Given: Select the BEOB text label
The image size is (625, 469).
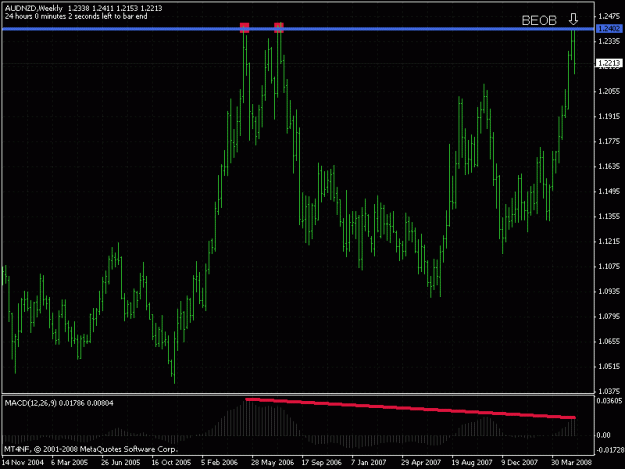Looking at the screenshot, I should pos(539,20).
